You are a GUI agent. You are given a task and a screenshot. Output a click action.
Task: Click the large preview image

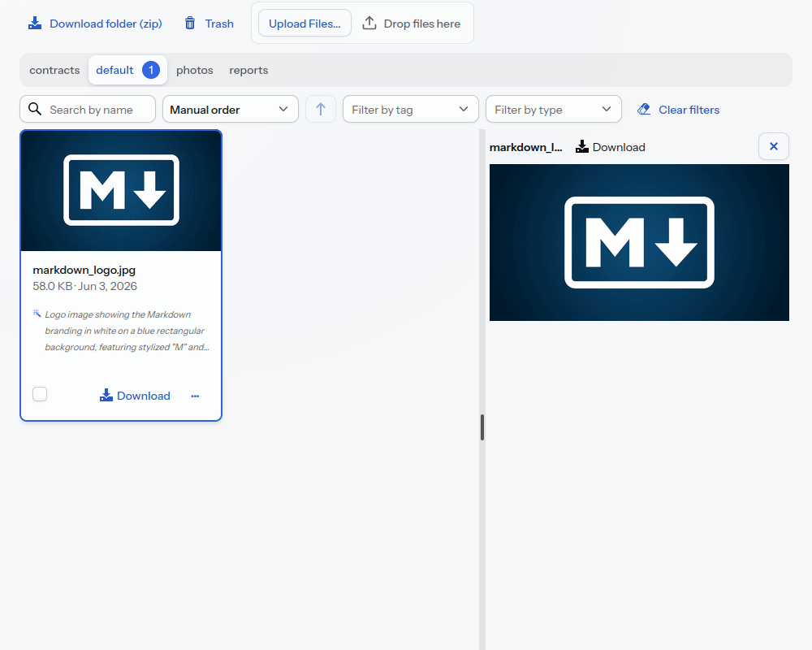(639, 243)
